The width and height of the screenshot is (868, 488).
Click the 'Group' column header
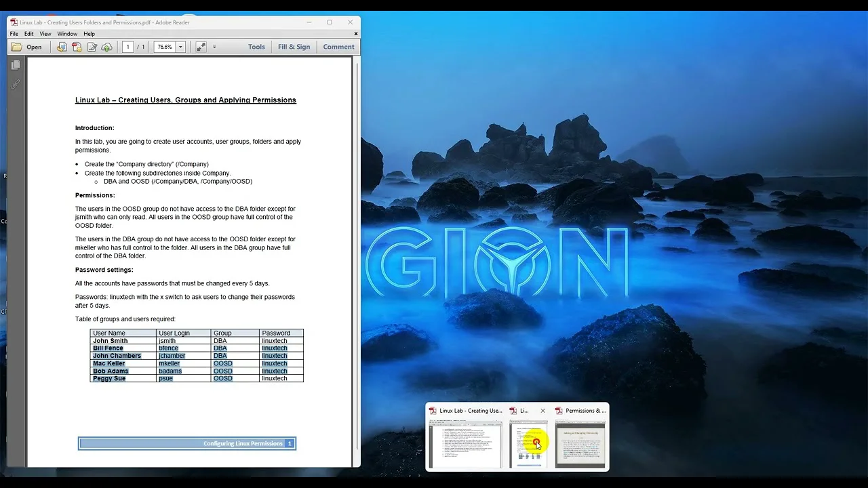tap(235, 333)
